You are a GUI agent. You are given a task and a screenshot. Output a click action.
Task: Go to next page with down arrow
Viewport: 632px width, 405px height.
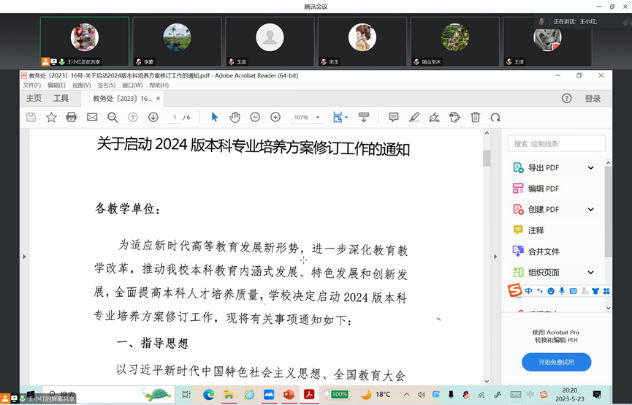tap(153, 117)
